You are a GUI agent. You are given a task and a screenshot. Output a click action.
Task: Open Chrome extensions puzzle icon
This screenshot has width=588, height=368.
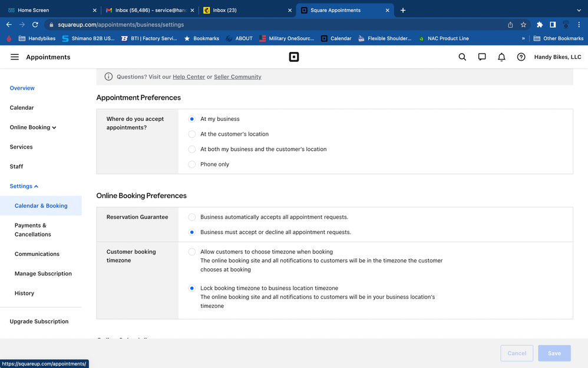coord(540,25)
